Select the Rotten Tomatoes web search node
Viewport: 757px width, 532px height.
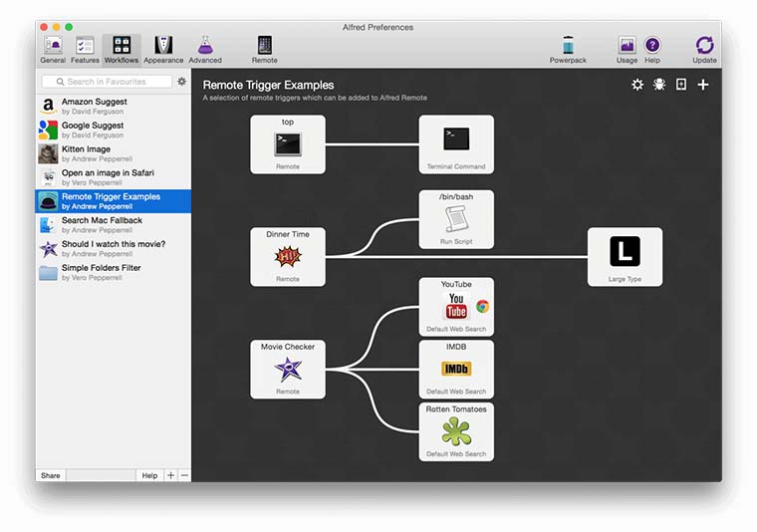click(456, 430)
